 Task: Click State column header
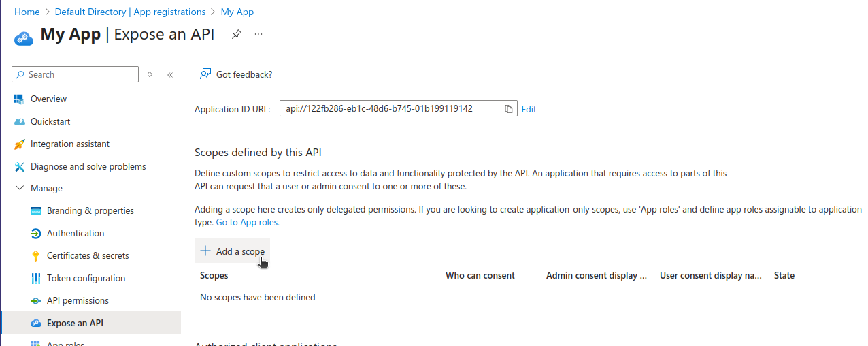(784, 275)
